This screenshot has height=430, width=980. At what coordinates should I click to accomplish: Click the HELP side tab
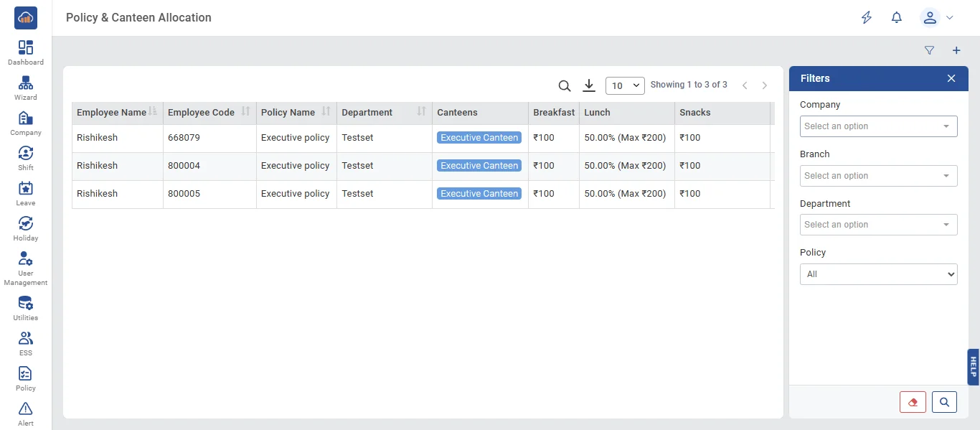coord(973,367)
